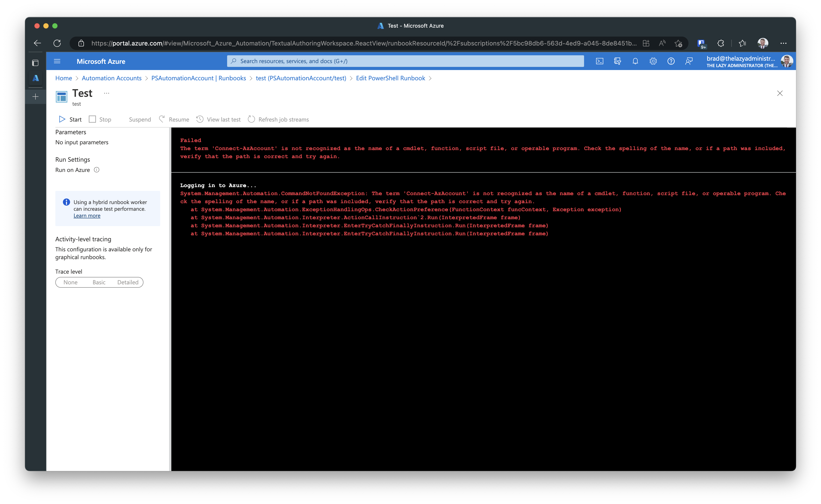
Task: Start the runbook test
Action: point(70,119)
